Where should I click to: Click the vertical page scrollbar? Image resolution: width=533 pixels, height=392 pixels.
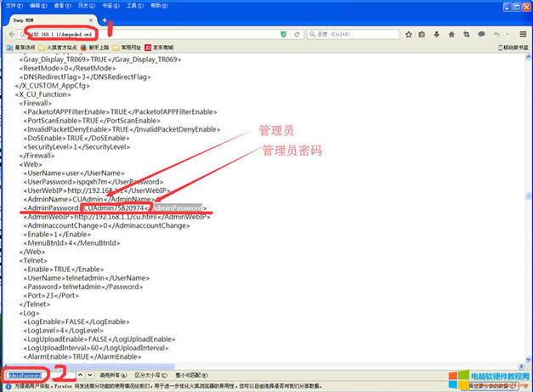tap(528, 213)
